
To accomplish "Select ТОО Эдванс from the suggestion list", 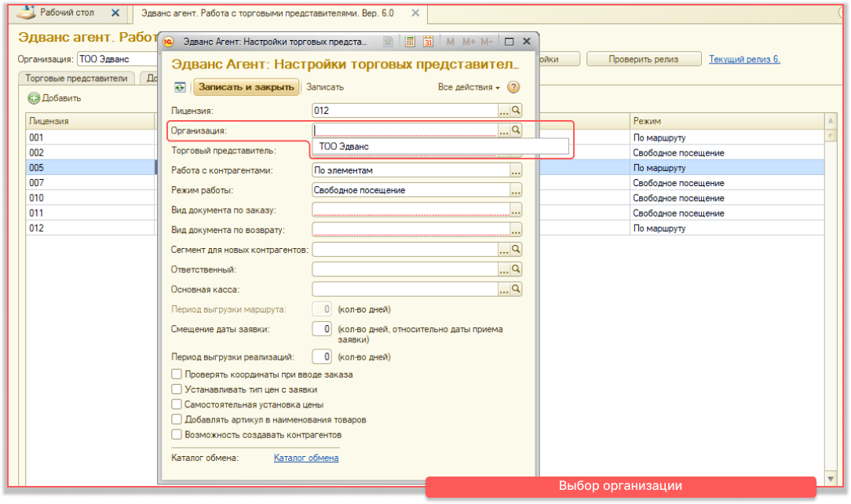I will tap(440, 147).
